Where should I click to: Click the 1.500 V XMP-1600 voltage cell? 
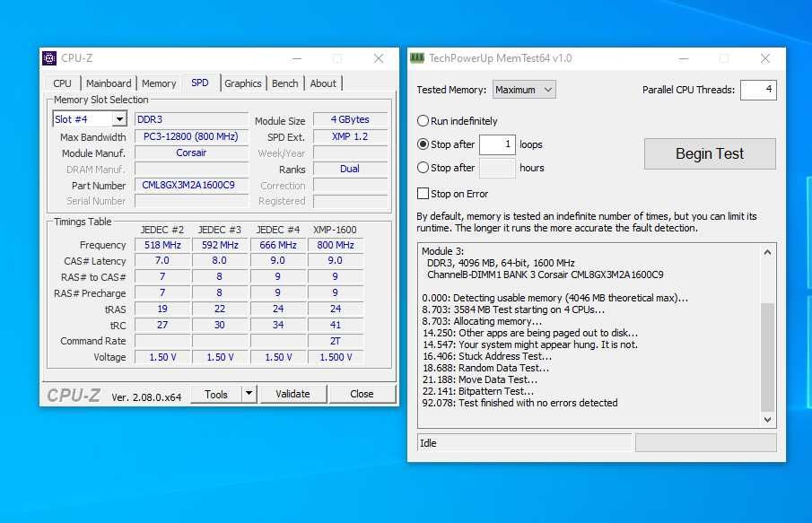click(x=336, y=357)
